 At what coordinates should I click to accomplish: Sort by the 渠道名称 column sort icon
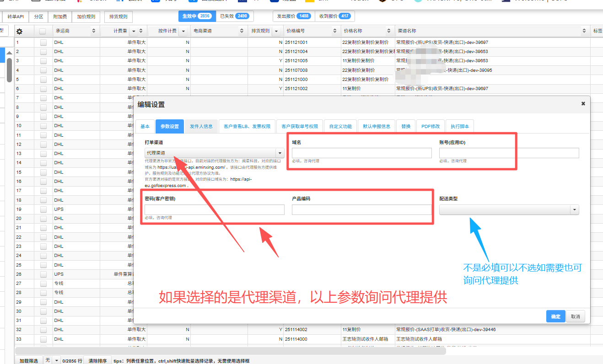[x=585, y=31]
